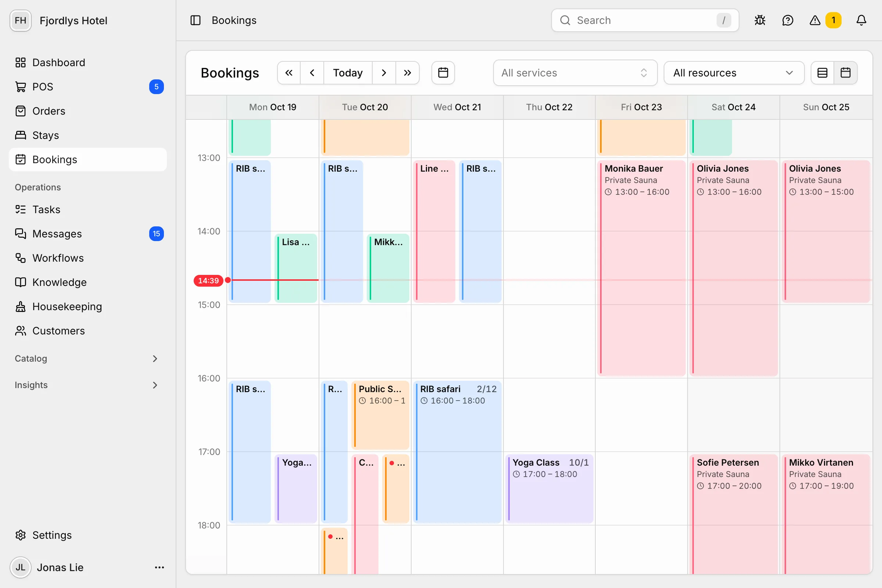Jump back with the double-left arrow
This screenshot has height=588, width=882.
pos(289,73)
